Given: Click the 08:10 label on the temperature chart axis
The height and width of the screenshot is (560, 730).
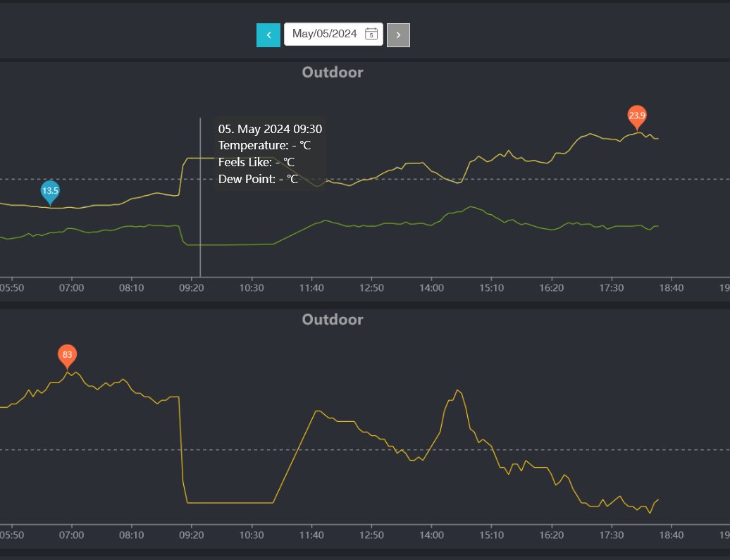Looking at the screenshot, I should (131, 287).
